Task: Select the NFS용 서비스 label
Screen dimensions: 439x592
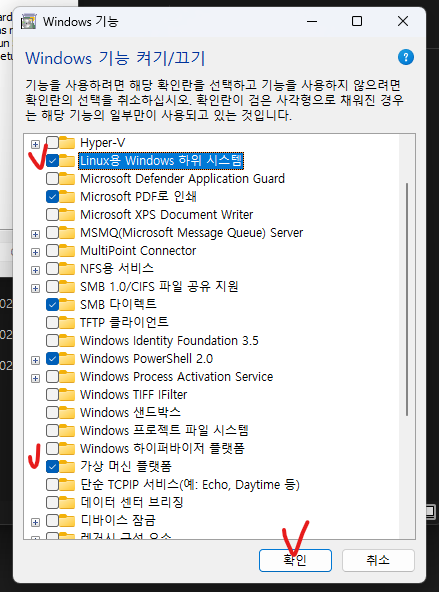Action: [x=117, y=268]
